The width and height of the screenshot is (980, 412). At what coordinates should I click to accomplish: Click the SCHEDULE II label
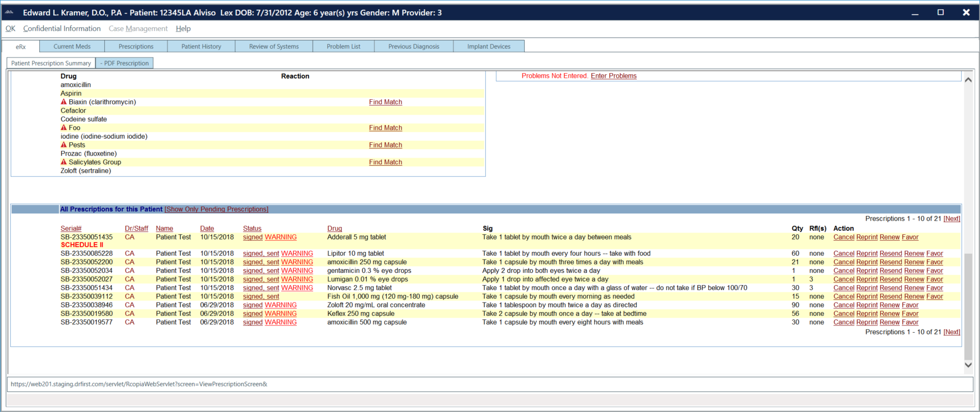(82, 245)
